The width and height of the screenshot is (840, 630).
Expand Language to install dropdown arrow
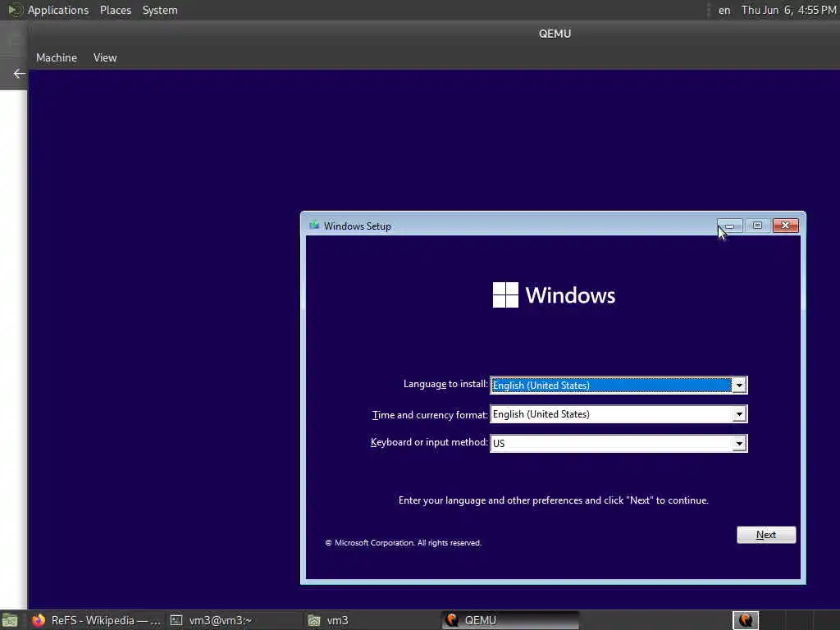coord(739,386)
